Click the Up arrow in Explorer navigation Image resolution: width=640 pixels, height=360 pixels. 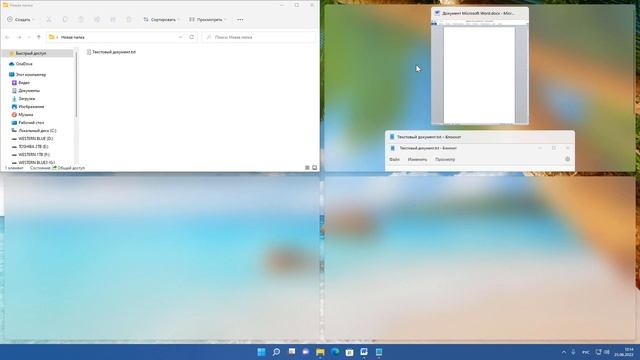[x=39, y=37]
